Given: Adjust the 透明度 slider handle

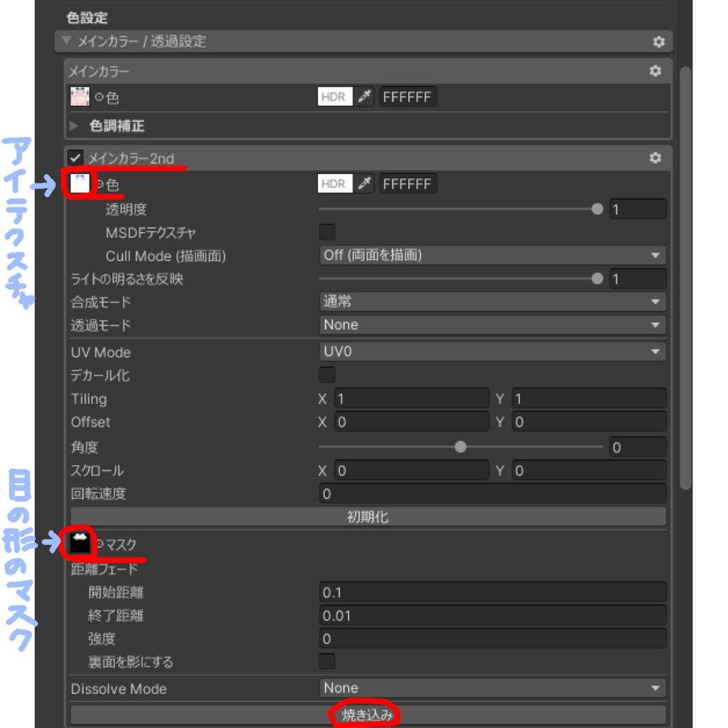Looking at the screenshot, I should point(598,208).
